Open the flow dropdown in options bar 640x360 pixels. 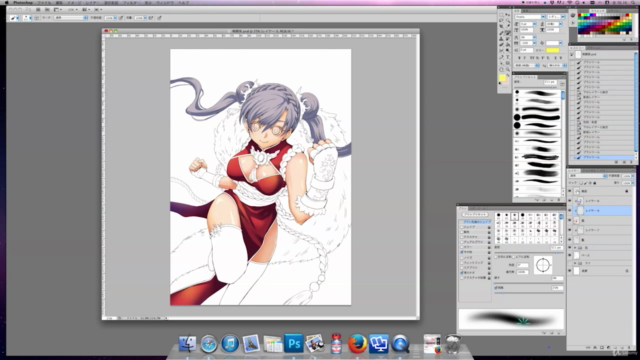pos(145,18)
